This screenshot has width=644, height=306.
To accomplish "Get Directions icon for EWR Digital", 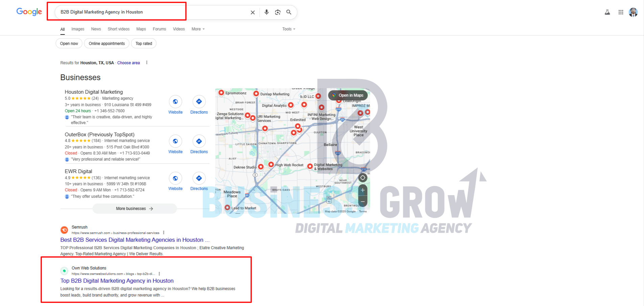I will click(x=199, y=178).
